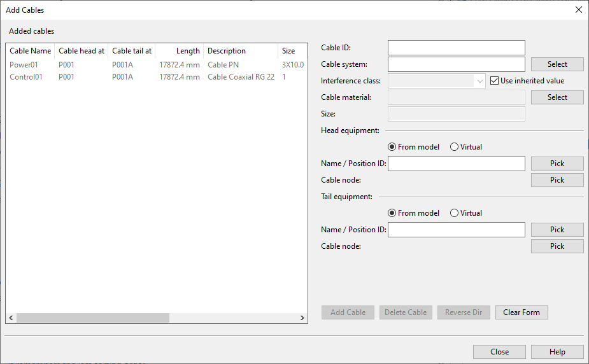Uncheck the Use inherited value checkbox
589x364 pixels.
495,81
